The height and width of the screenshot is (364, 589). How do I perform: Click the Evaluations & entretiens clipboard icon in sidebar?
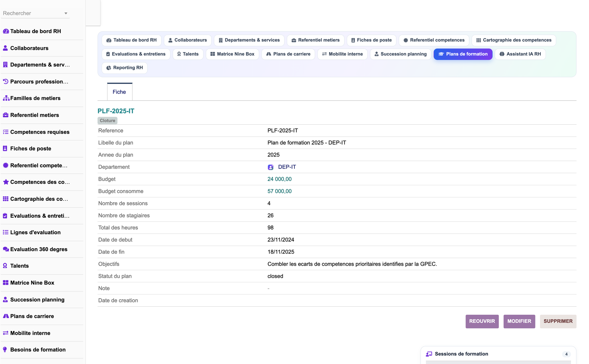coord(5,216)
